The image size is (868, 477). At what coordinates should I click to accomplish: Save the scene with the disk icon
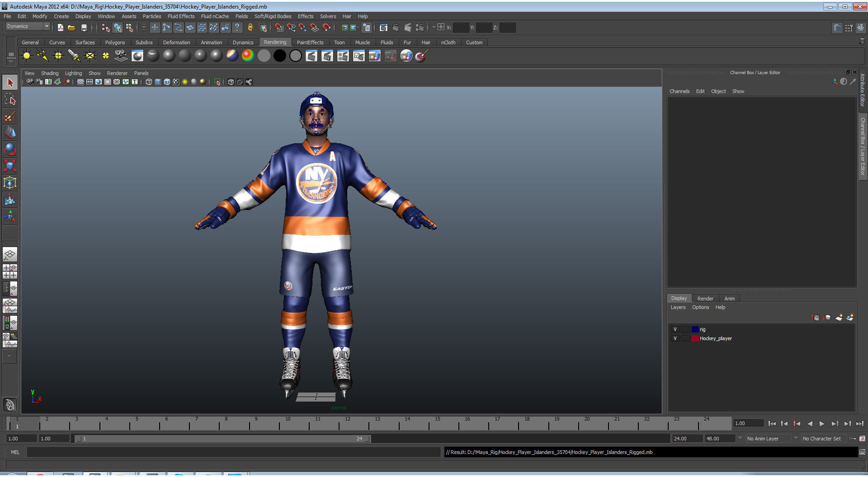pyautogui.click(x=84, y=28)
